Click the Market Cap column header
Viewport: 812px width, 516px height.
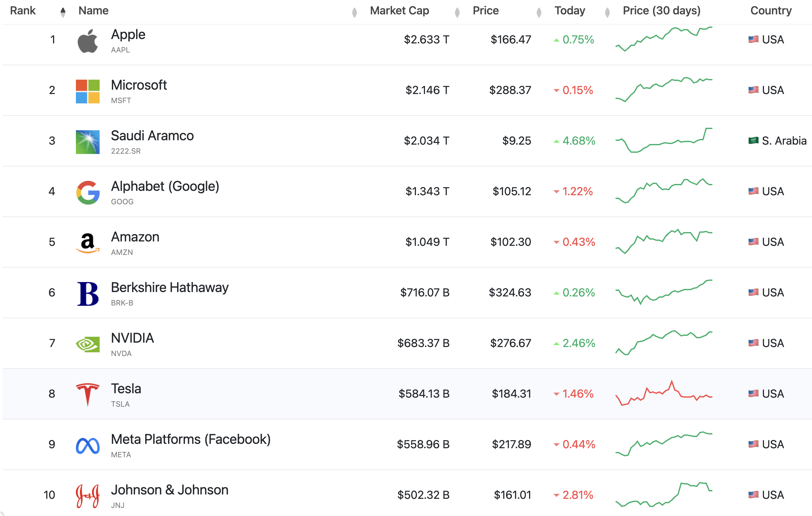coord(399,11)
